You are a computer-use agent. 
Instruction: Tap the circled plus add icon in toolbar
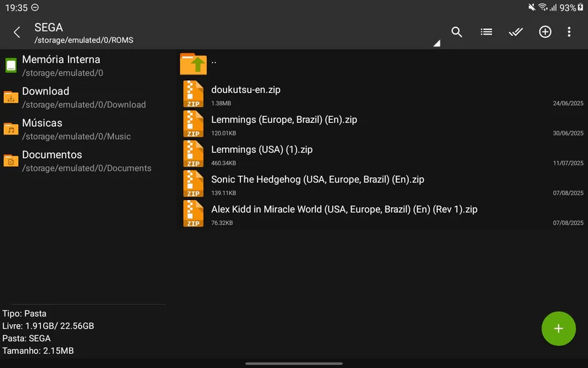[x=545, y=32]
